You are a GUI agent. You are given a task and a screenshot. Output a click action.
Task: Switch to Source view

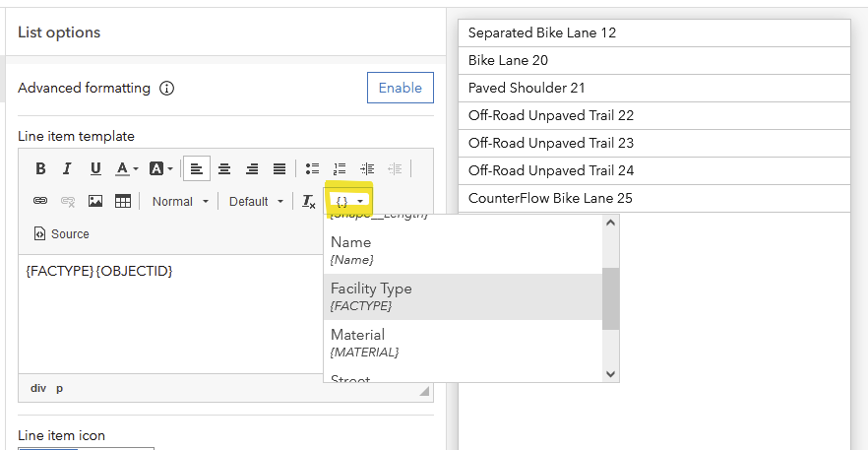pyautogui.click(x=62, y=234)
